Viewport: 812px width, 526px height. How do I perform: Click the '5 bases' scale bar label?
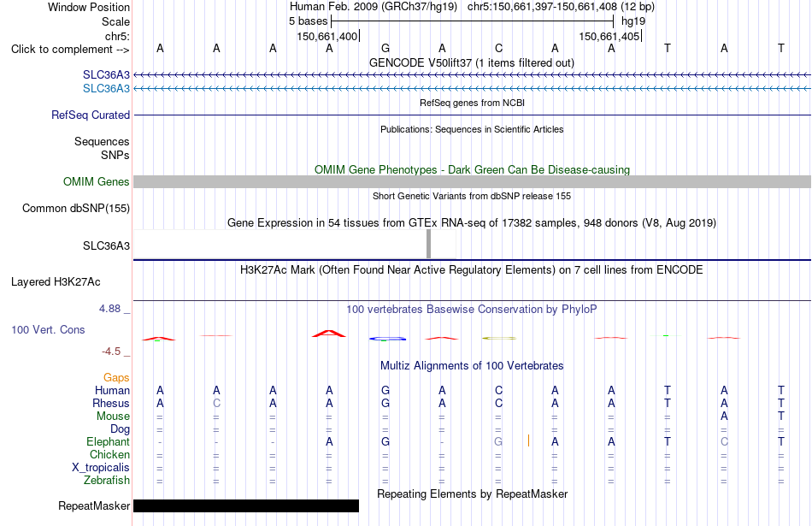pyautogui.click(x=308, y=21)
